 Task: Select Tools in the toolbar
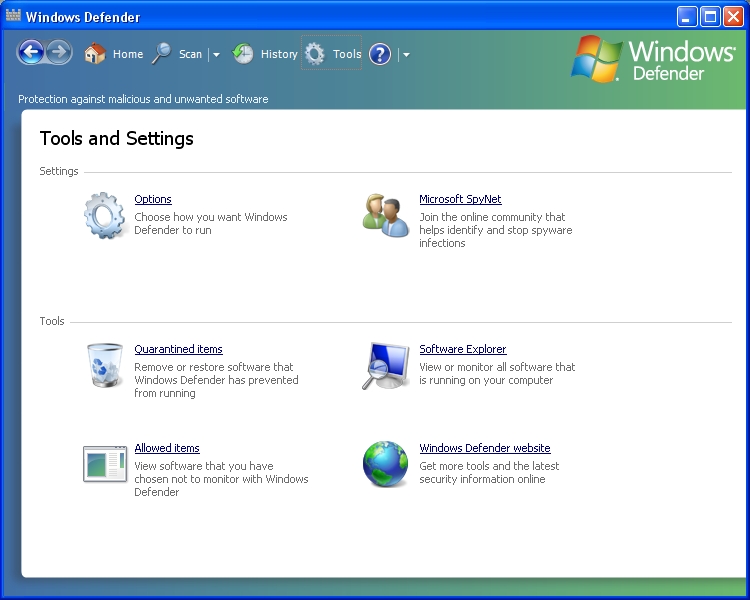pyautogui.click(x=333, y=54)
